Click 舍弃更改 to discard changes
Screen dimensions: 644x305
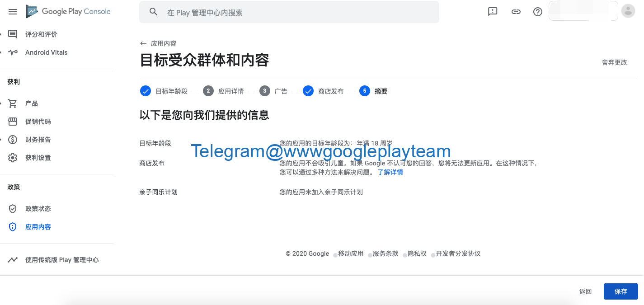(x=615, y=62)
